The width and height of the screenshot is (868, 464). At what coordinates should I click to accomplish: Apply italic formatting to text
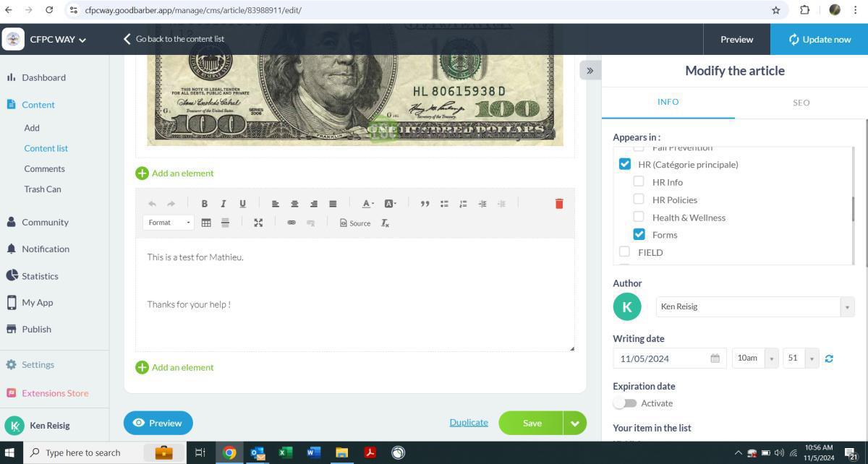pos(224,204)
